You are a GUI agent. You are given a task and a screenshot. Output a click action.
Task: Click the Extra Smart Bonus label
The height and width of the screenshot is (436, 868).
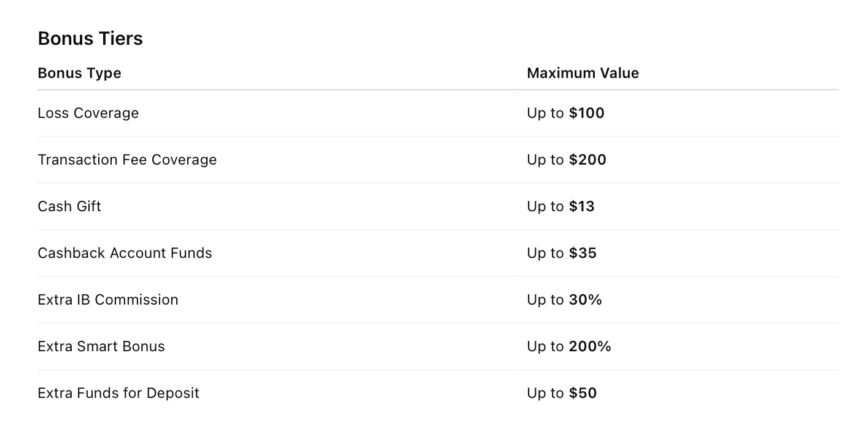click(x=101, y=346)
